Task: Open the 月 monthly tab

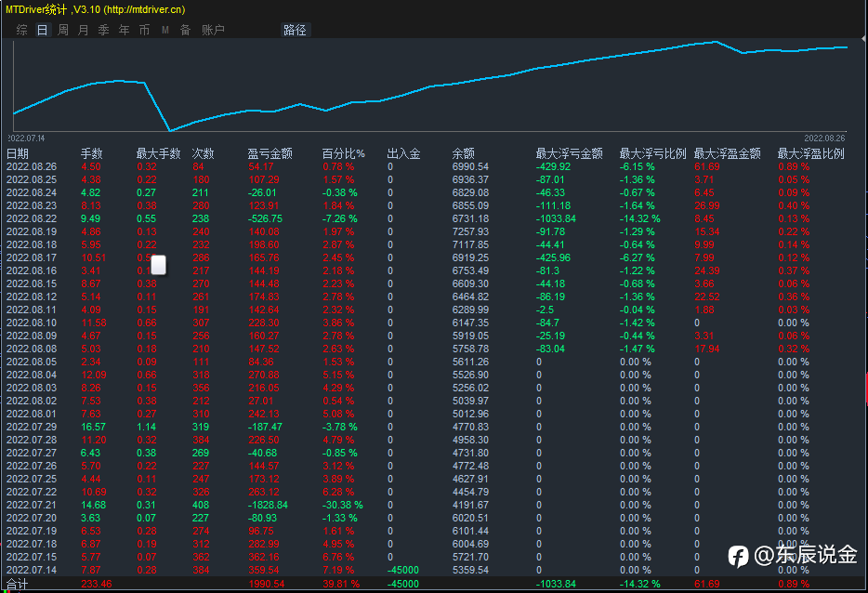Action: [84, 30]
